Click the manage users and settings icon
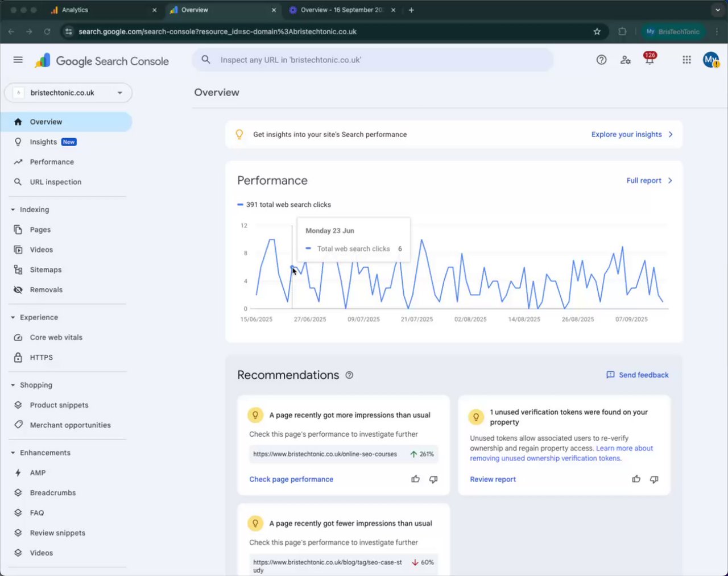The image size is (728, 576). [x=625, y=60]
